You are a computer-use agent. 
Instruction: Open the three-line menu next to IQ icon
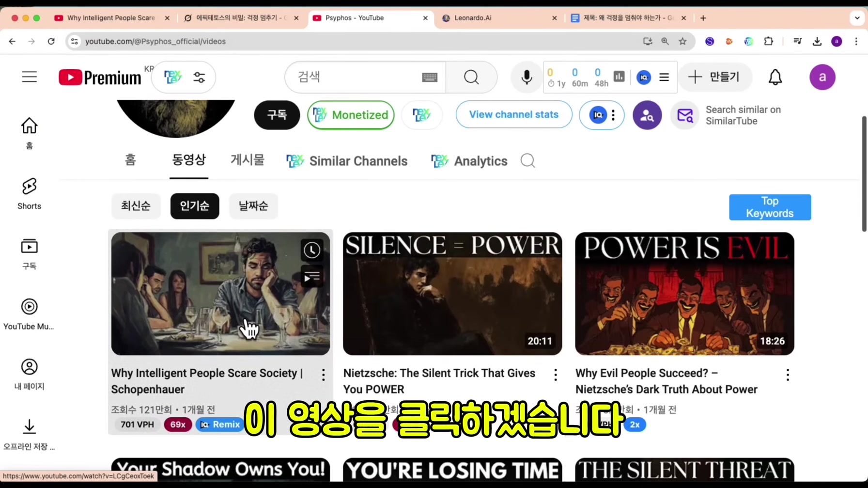(664, 77)
